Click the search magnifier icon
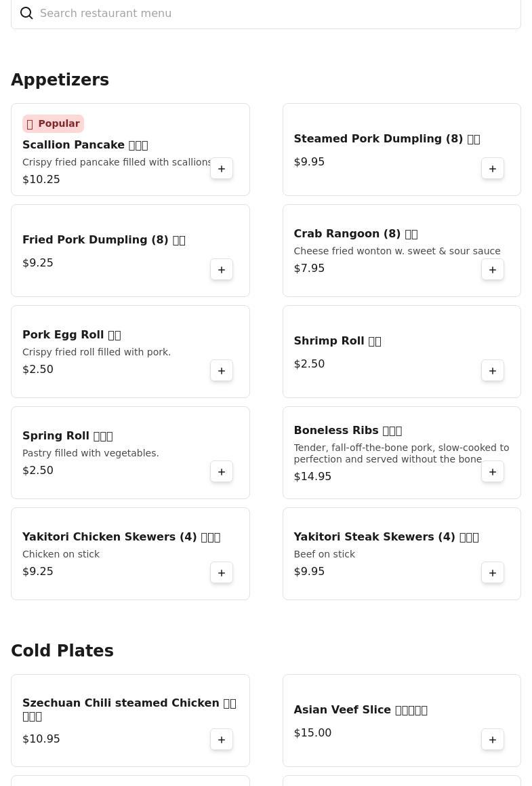 (x=26, y=14)
